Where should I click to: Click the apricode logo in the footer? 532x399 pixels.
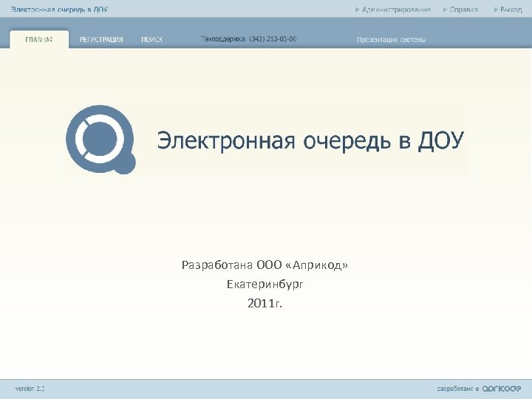pyautogui.click(x=502, y=388)
